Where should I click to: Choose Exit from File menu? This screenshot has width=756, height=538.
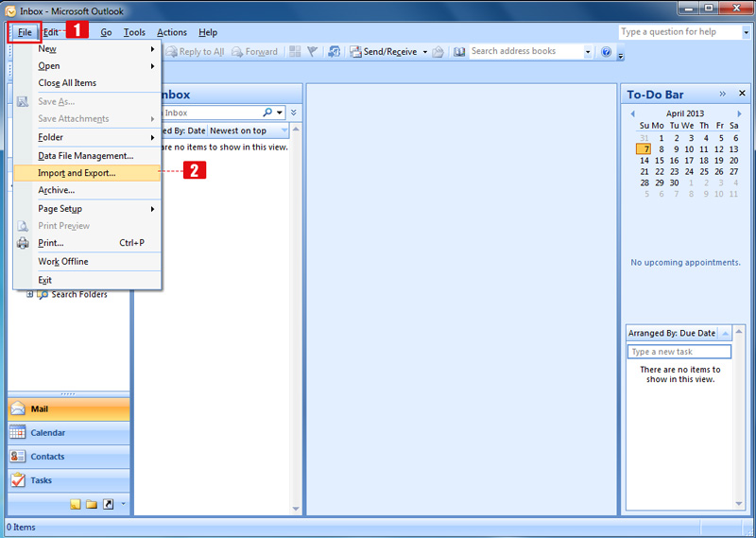pos(87,280)
